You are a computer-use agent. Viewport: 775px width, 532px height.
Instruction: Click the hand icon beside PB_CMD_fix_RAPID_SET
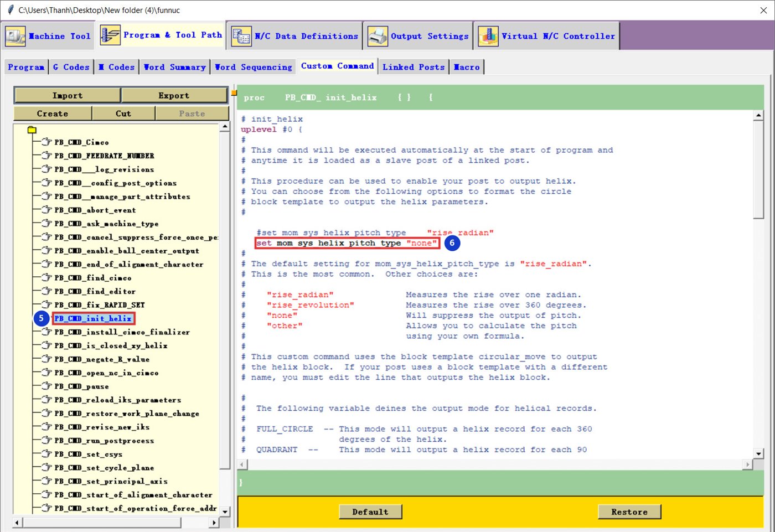pos(46,305)
